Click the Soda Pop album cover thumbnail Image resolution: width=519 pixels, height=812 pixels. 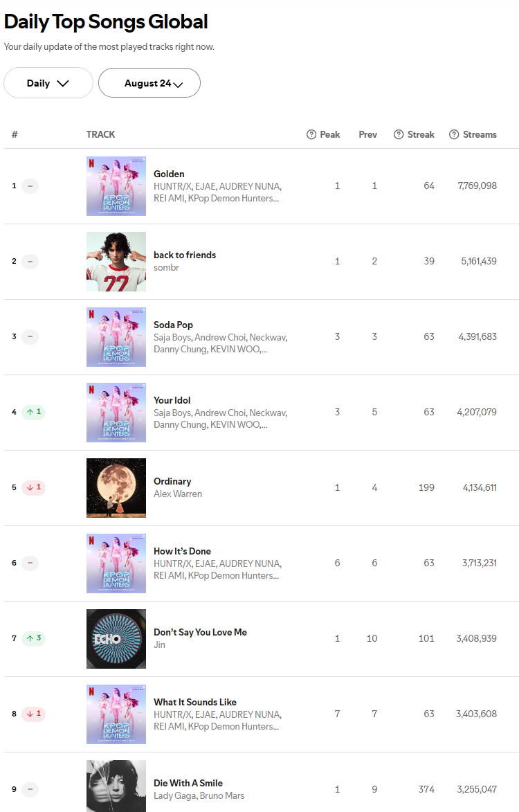116,337
